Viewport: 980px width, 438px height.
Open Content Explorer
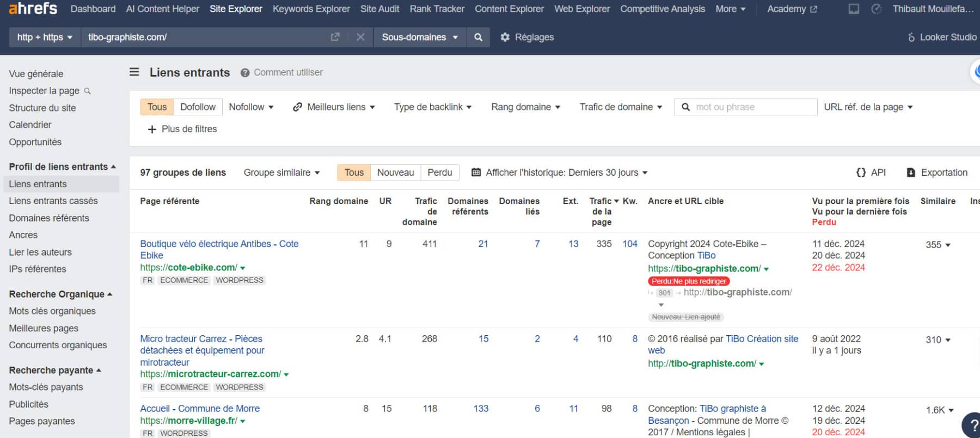click(509, 9)
